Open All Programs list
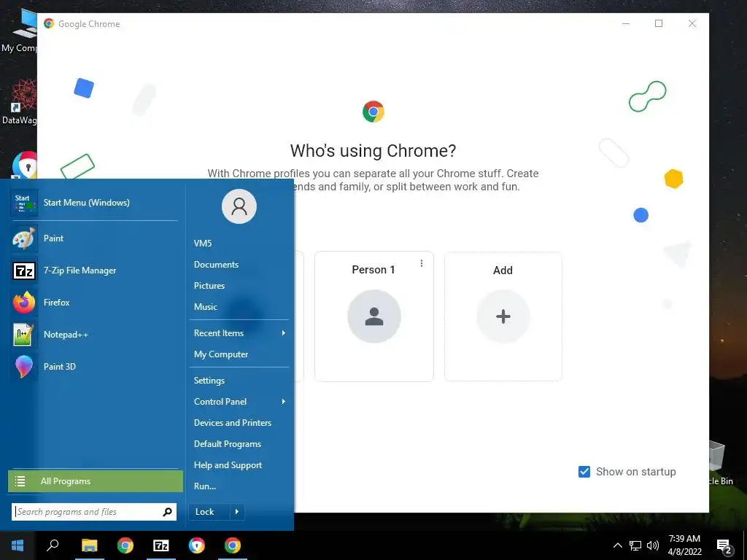 pos(96,481)
